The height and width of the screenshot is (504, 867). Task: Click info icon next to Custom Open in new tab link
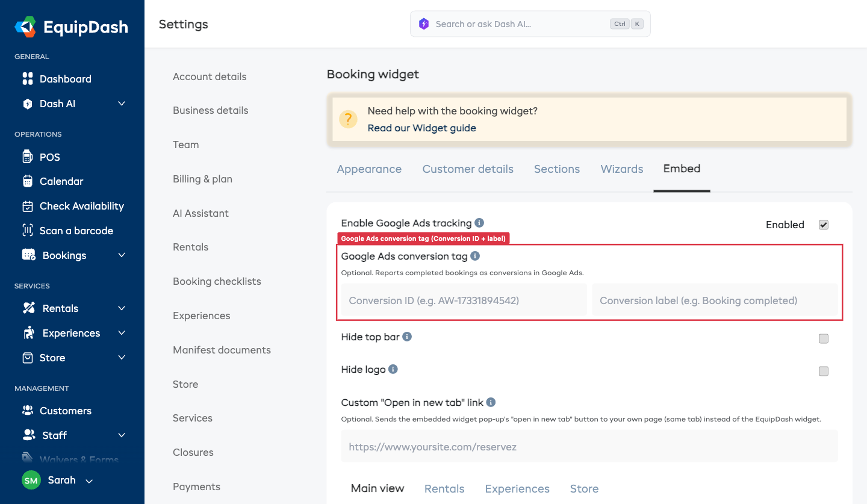click(x=491, y=402)
